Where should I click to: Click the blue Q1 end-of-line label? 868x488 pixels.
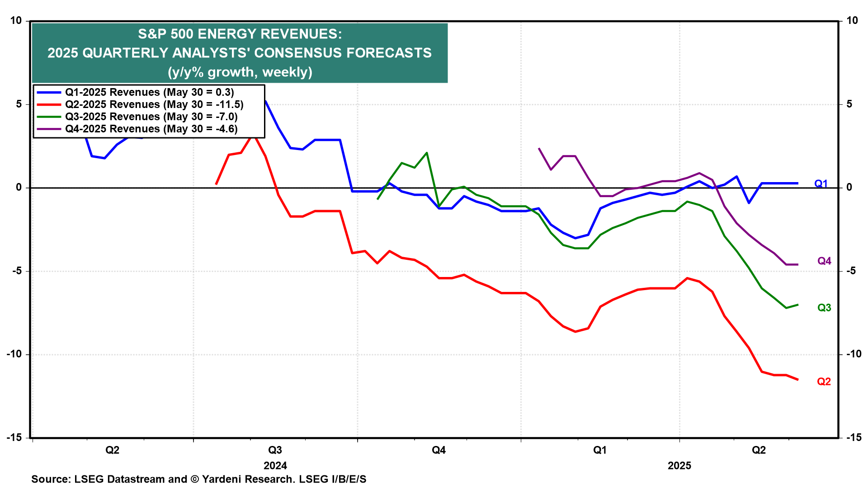coord(821,183)
